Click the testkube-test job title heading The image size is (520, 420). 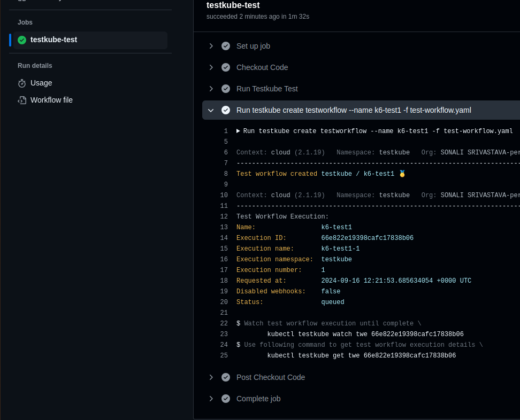click(233, 5)
